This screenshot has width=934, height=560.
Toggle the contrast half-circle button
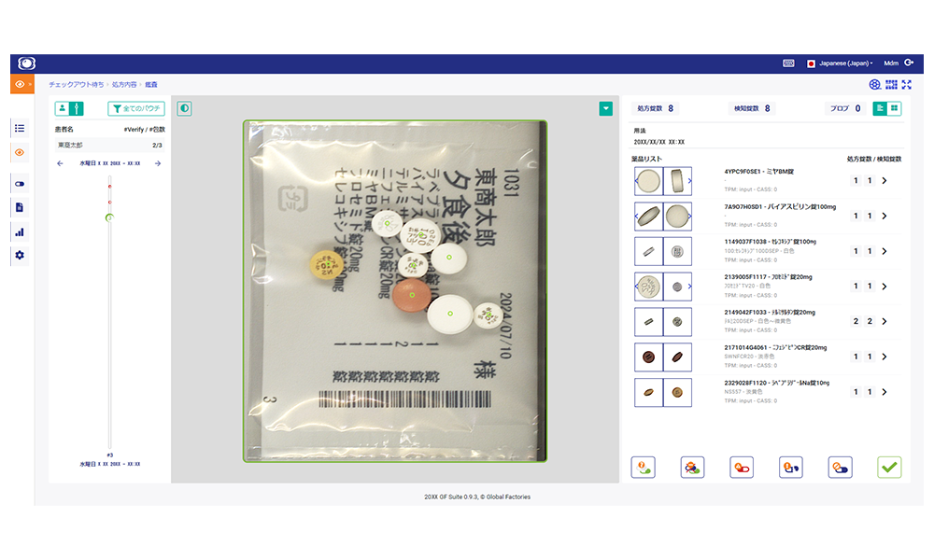tap(184, 108)
